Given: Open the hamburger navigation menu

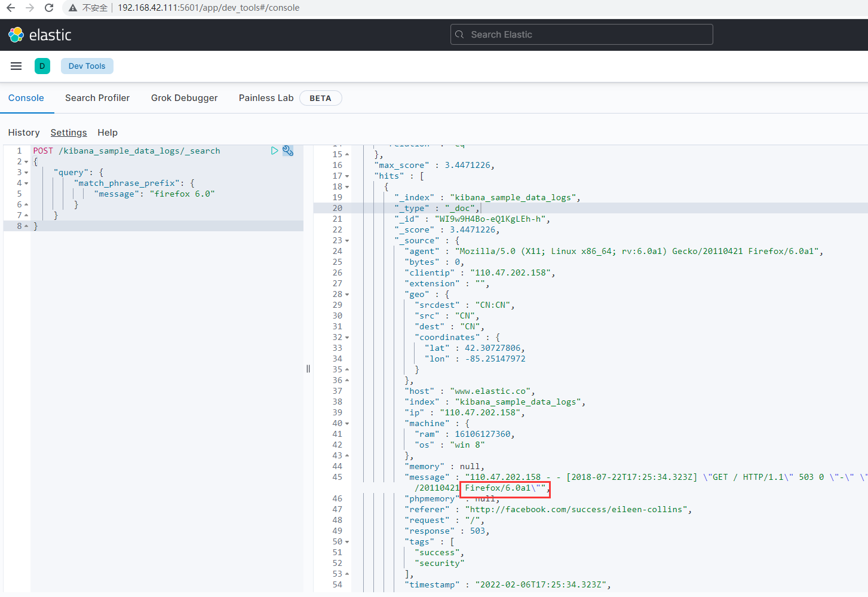Looking at the screenshot, I should [16, 66].
